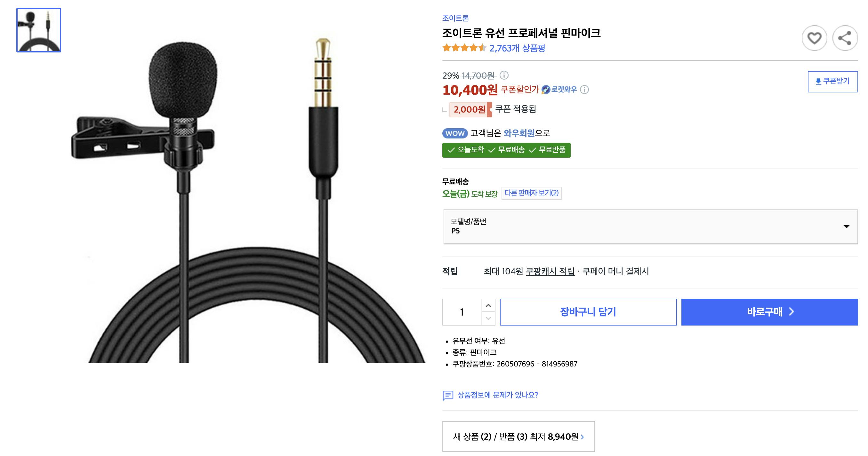Click the 로켓와우 rocket badge icon
This screenshot has height=456, width=868.
(546, 90)
